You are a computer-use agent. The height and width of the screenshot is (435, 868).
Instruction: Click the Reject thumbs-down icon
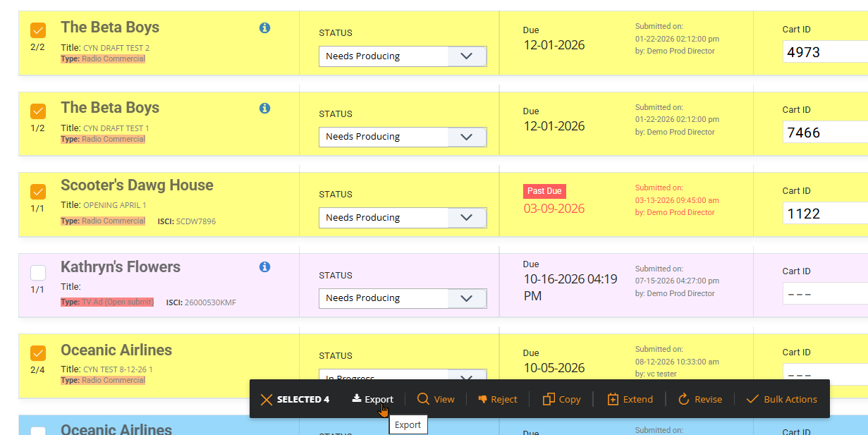click(483, 399)
